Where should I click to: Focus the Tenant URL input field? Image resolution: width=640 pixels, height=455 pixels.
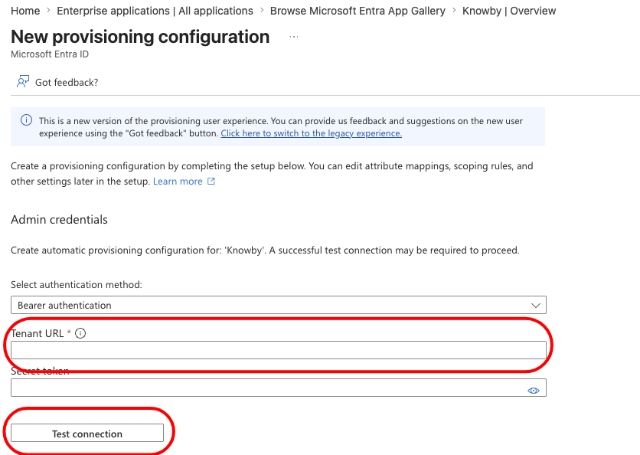(x=278, y=350)
